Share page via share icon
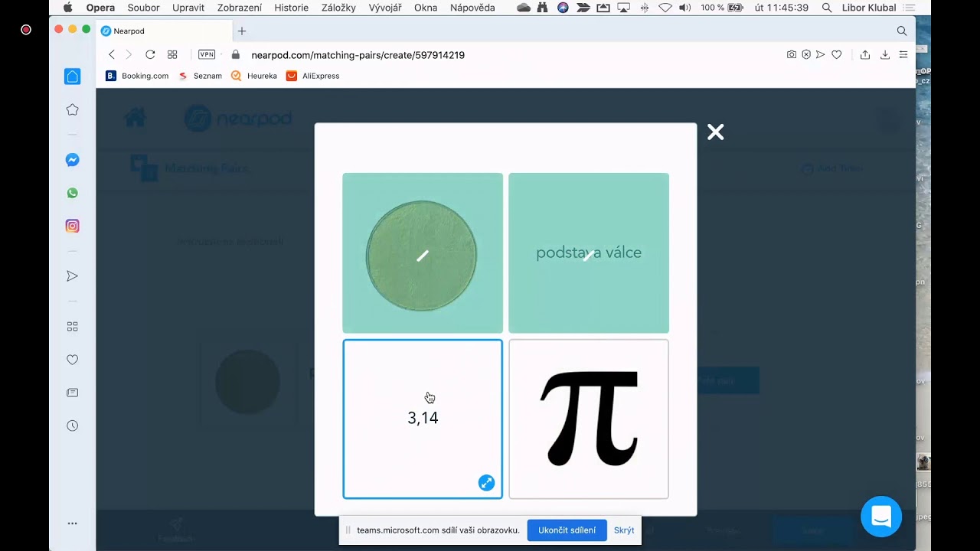Image resolution: width=980 pixels, height=551 pixels. 865,54
